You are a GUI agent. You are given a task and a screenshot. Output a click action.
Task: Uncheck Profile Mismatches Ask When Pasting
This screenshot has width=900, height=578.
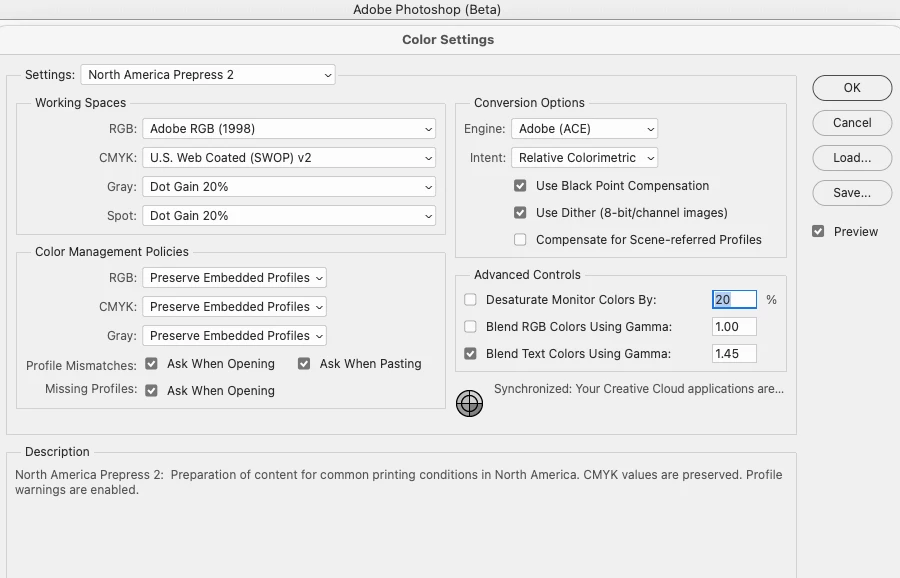[x=304, y=364]
